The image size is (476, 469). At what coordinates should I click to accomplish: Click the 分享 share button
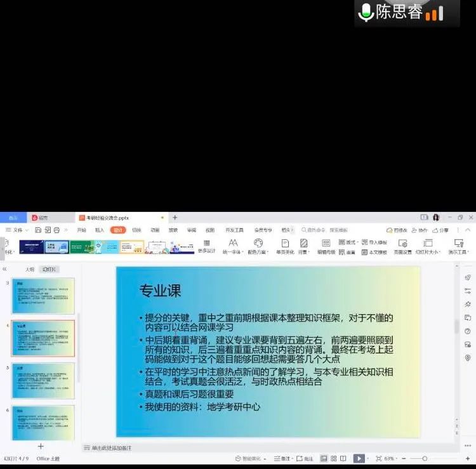441,230
